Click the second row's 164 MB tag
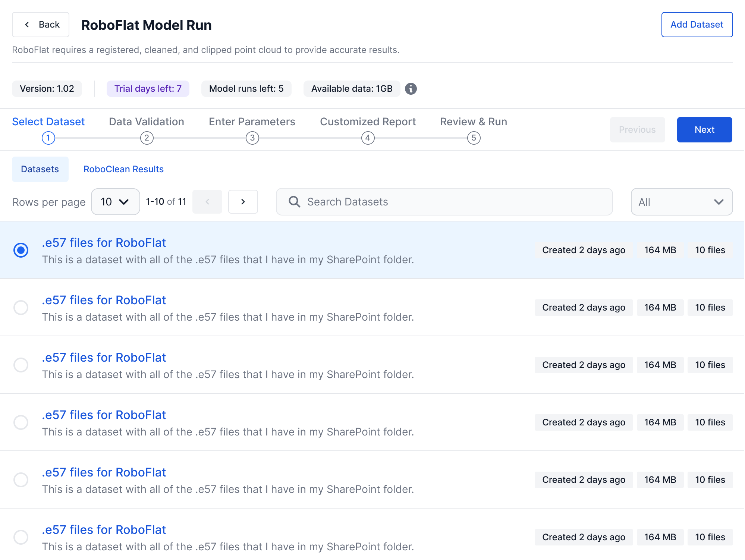The height and width of the screenshot is (560, 745). coord(660,308)
